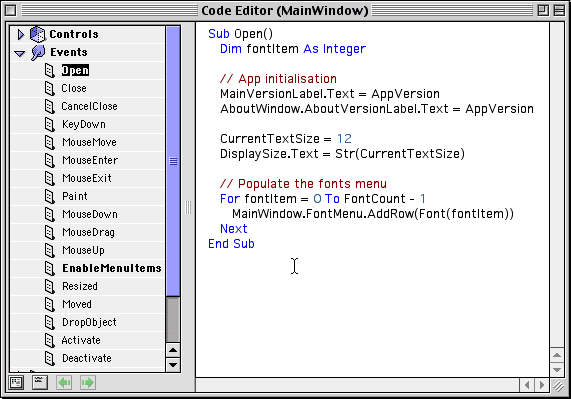The width and height of the screenshot is (571, 399).
Task: Click the document icon beside MouseExit
Action: tap(50, 178)
